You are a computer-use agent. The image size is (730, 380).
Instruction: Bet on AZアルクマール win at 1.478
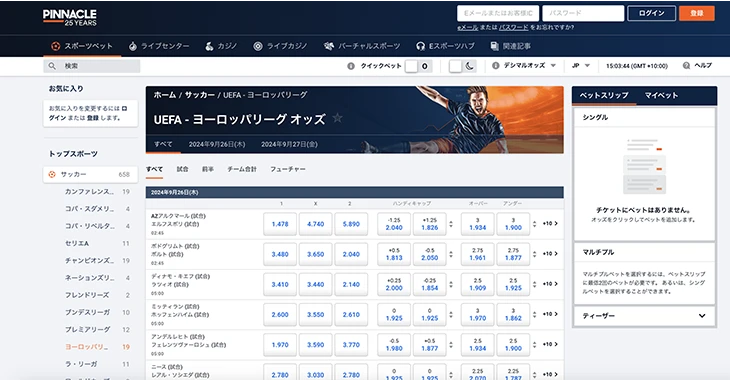pyautogui.click(x=280, y=224)
